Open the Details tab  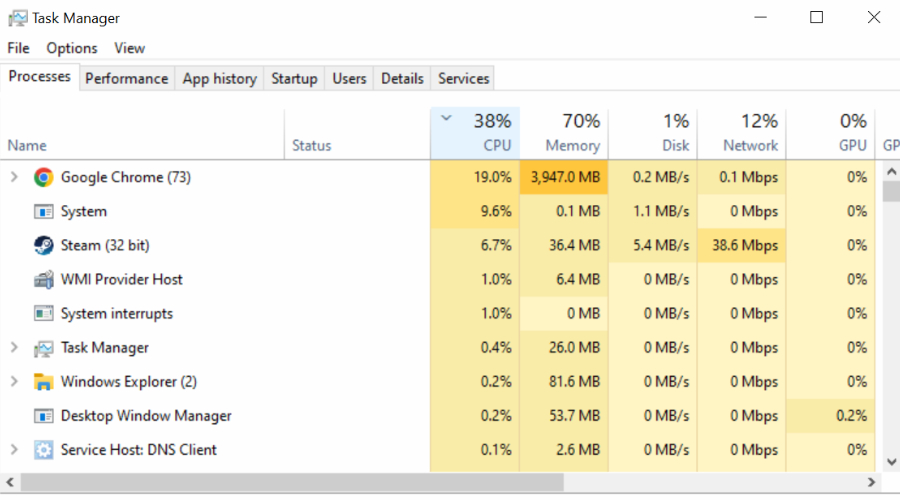[402, 79]
